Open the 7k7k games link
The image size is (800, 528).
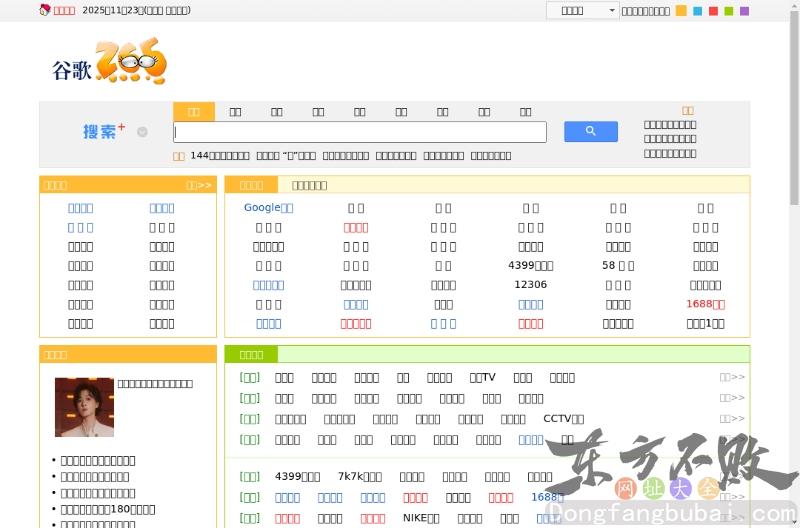pyautogui.click(x=360, y=476)
